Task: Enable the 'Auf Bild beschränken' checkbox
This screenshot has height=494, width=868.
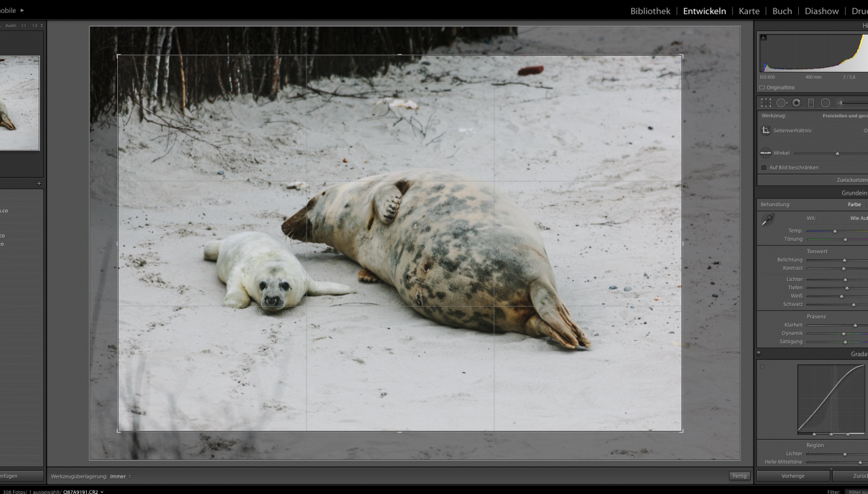Action: (x=764, y=168)
